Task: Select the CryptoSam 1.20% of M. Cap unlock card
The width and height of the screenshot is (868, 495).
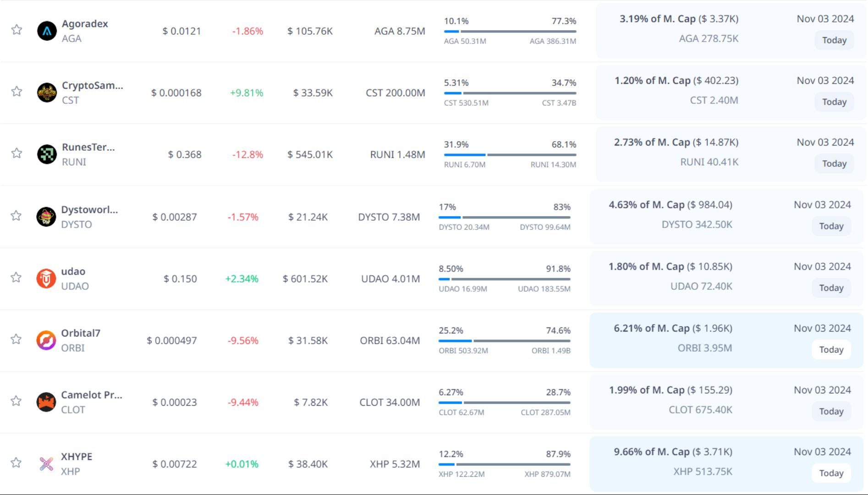Action: (731, 92)
